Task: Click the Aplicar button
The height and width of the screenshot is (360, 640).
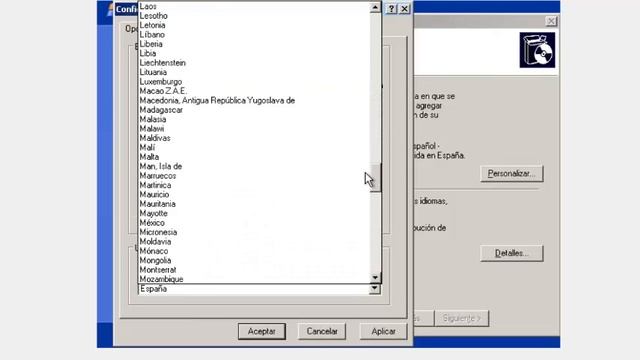Action: tap(383, 331)
